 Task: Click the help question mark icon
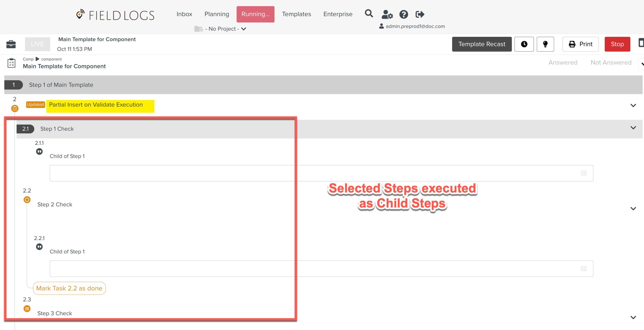(403, 14)
